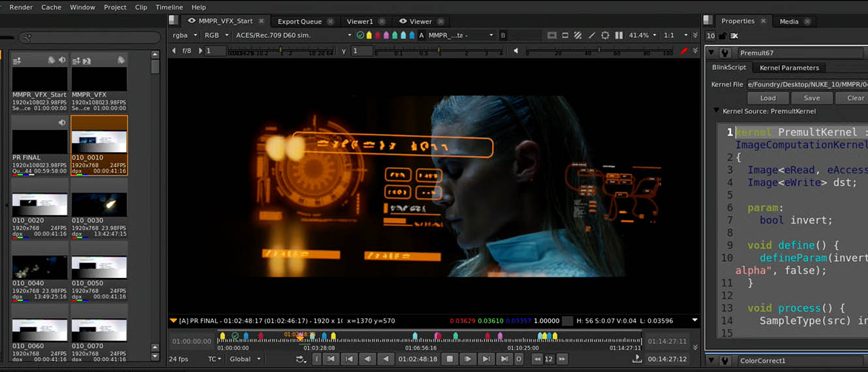Toggle the format guide rectangle icon
This screenshot has height=372, width=868.
pos(565,35)
